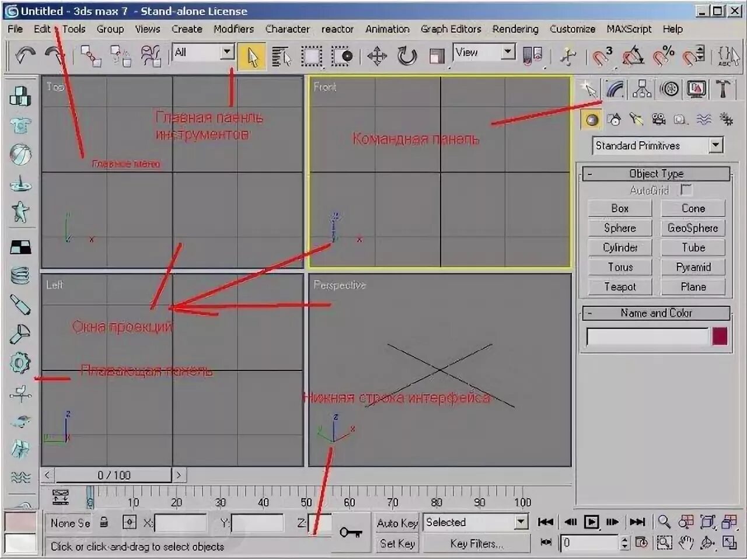Open the Rendering menu

click(515, 29)
